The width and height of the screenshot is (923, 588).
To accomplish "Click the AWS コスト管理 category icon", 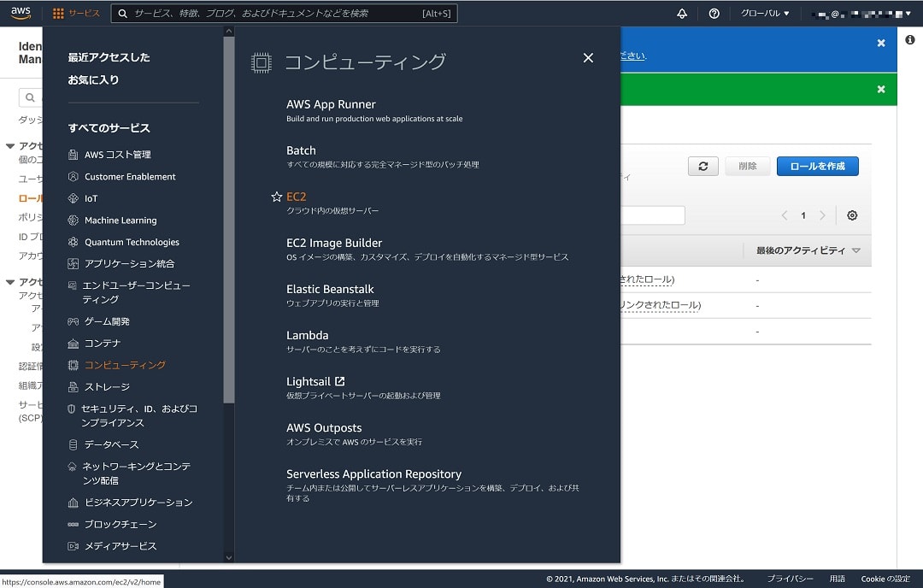I will 73,155.
